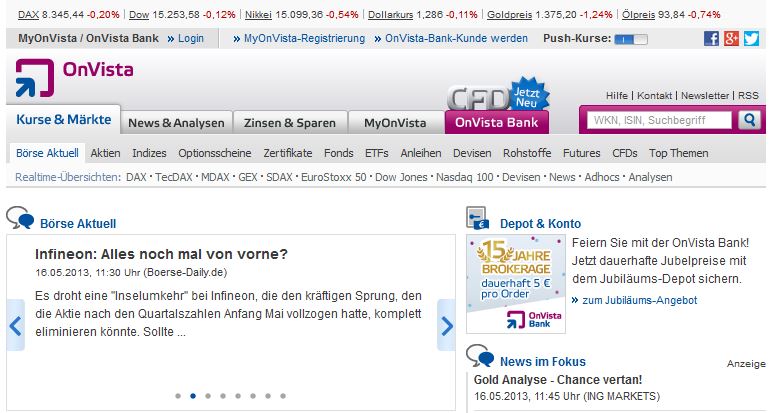Click in the WKN, ISIN, Suchbegriff field

(659, 120)
